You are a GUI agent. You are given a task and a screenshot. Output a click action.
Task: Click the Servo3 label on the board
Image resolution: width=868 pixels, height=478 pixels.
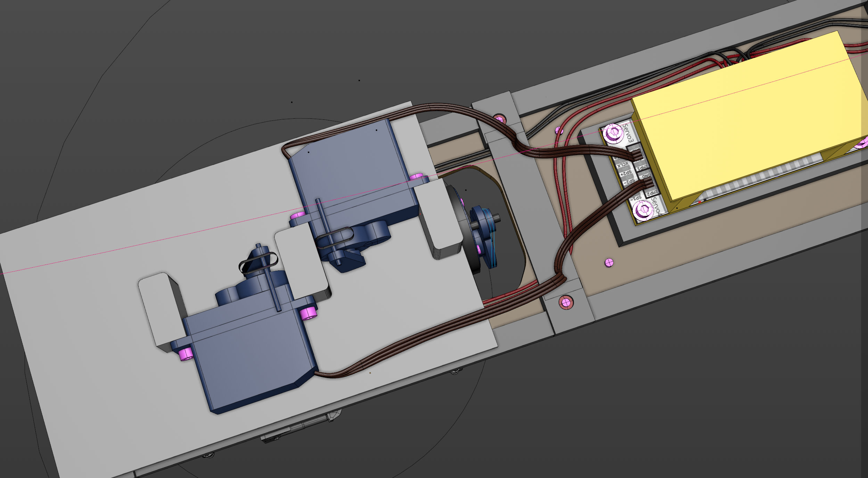point(628,133)
